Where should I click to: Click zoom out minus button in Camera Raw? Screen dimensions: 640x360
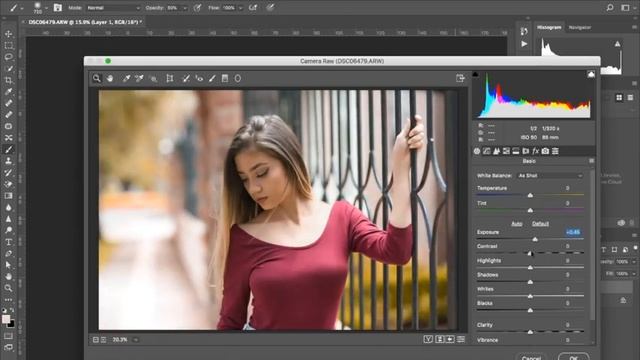pyautogui.click(x=96, y=340)
